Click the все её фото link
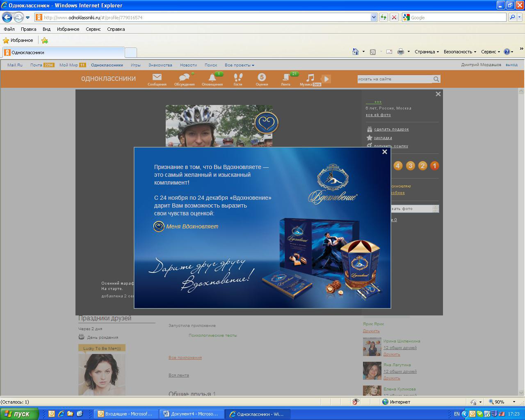The width and height of the screenshot is (525, 420). (x=378, y=115)
